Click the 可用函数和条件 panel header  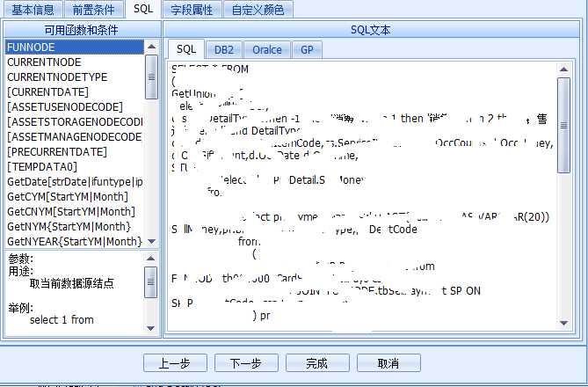[82, 30]
